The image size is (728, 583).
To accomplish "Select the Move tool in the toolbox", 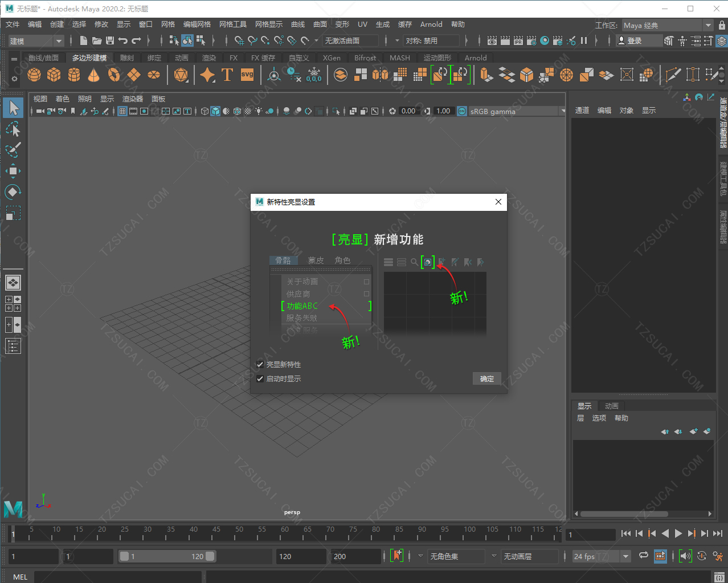I will [x=13, y=170].
